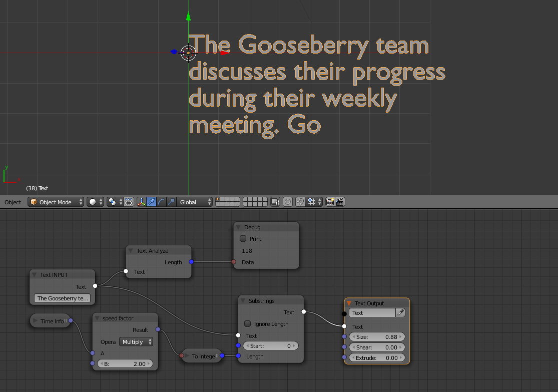558x392 pixels.
Task: Click the lock camera and layers to scene icon
Action: coord(275,202)
